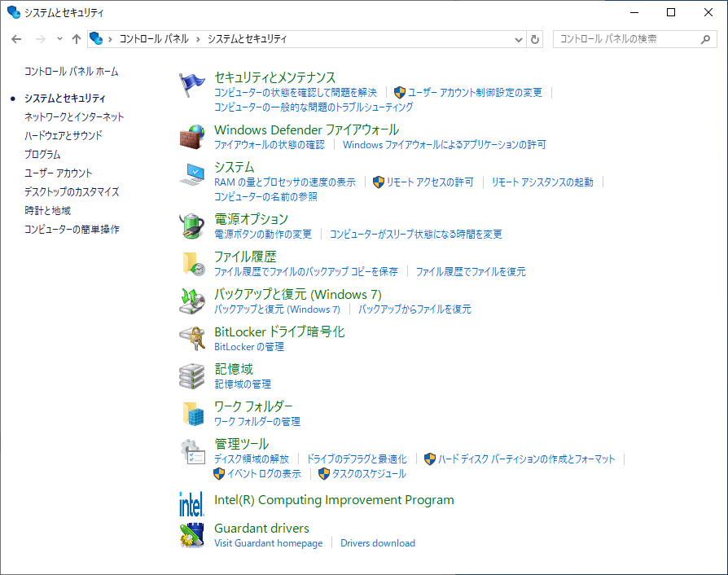Click ディスク領域の解放 link

[x=252, y=459]
